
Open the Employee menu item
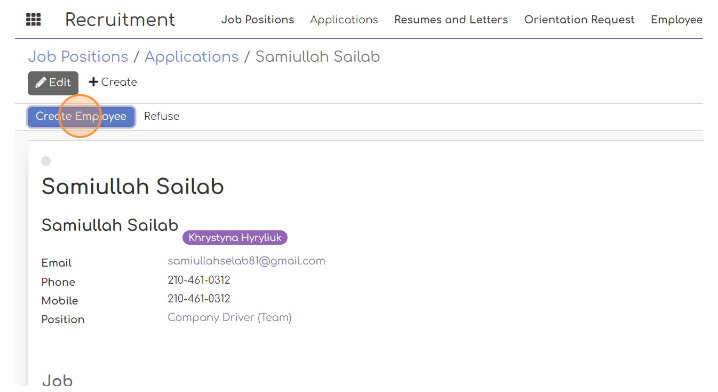[x=677, y=20]
